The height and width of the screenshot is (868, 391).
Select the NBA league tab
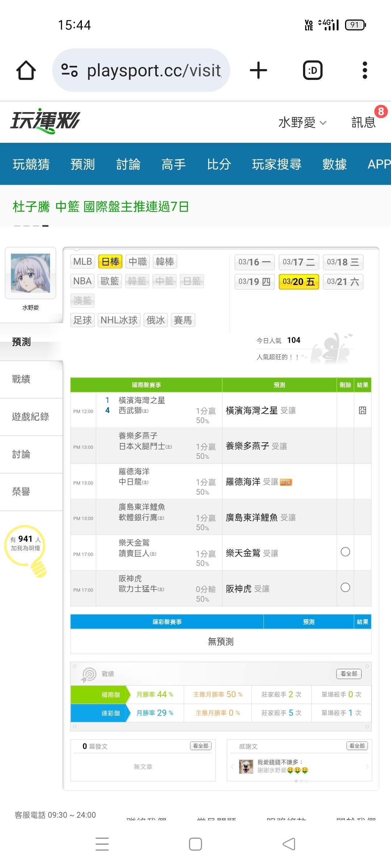(83, 281)
